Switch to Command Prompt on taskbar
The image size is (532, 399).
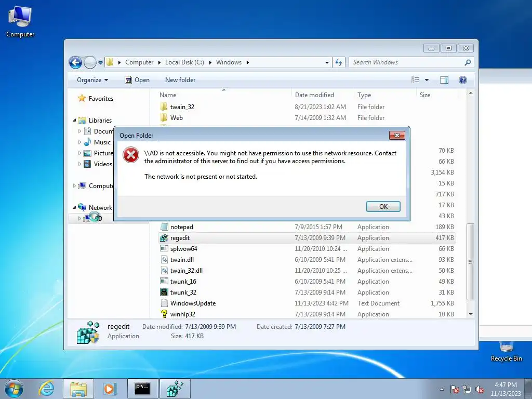[x=142, y=389]
